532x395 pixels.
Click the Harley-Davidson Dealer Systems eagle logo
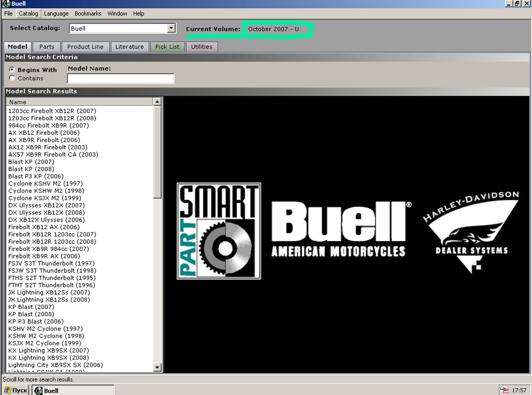(x=471, y=231)
